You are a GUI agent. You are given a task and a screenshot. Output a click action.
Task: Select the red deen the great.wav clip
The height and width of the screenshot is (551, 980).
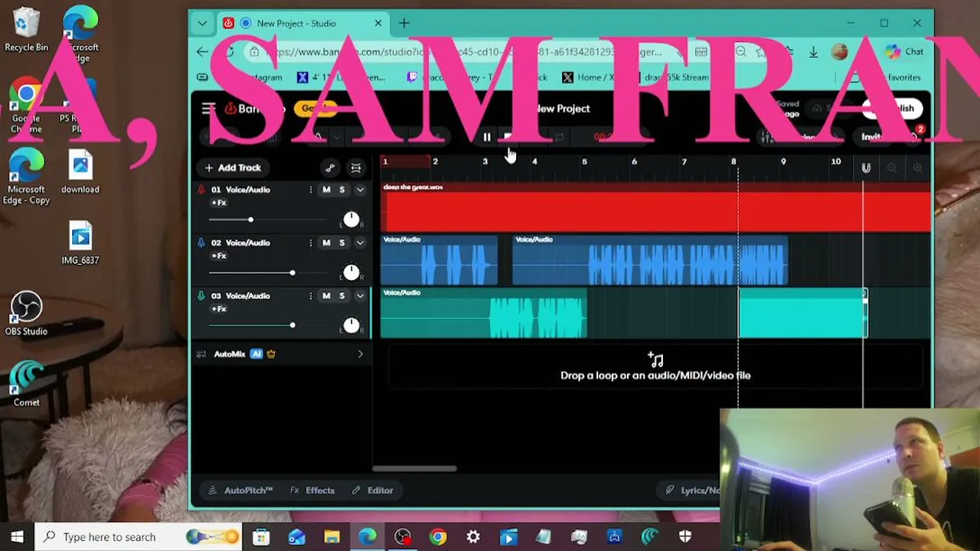coord(656,207)
